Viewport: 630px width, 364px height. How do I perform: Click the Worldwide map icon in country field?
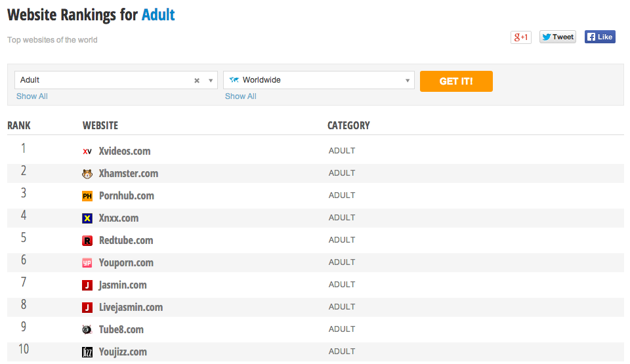(234, 79)
